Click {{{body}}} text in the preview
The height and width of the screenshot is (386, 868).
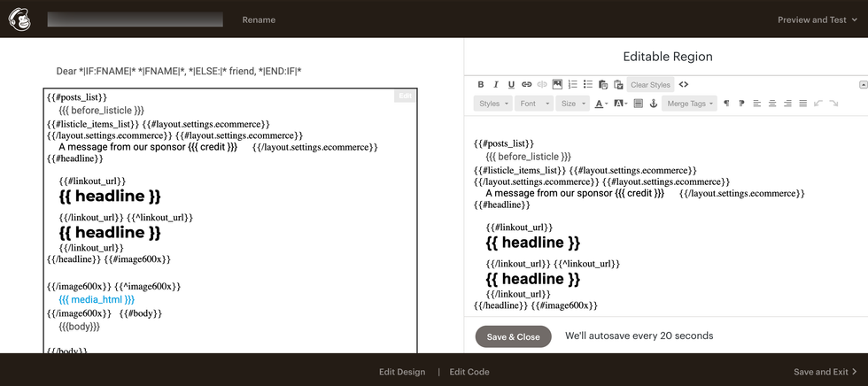pyautogui.click(x=79, y=327)
